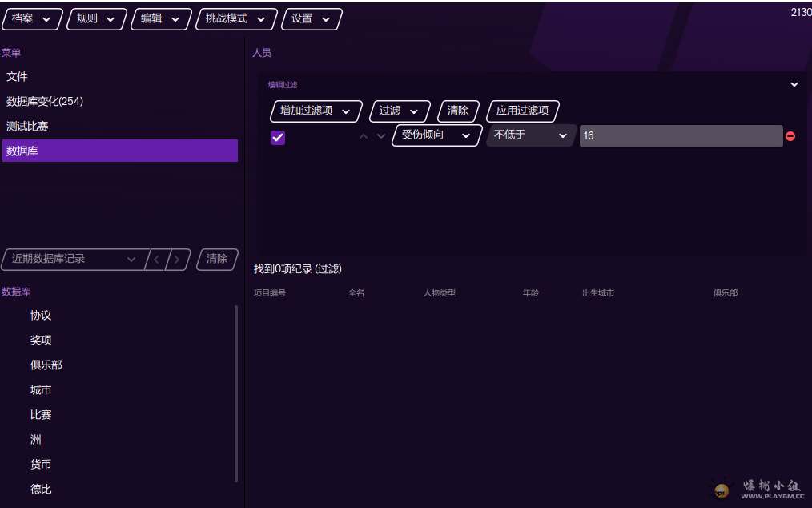This screenshot has height=508, width=812.
Task: Select 俱乐部 in the database list
Action: (x=46, y=365)
